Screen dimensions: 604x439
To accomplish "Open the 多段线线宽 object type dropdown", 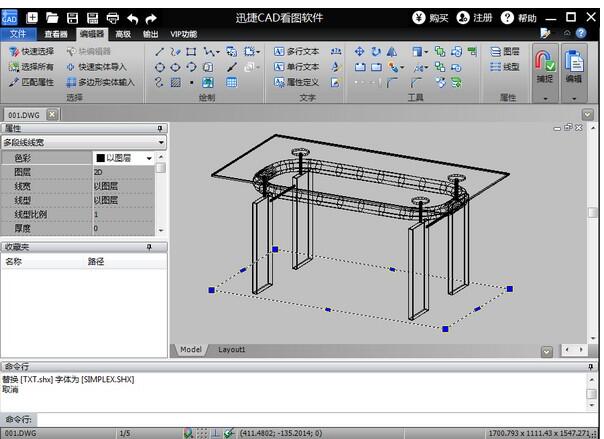I will (x=161, y=142).
